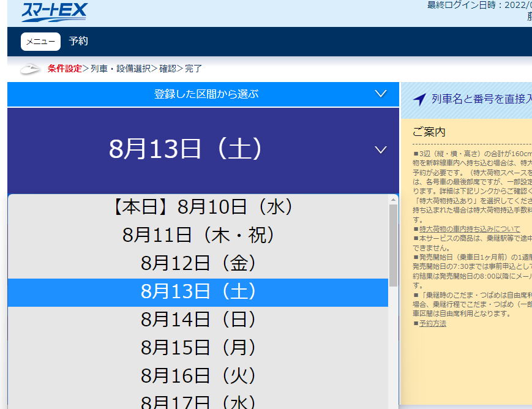Click the スマートEX logo

[54, 12]
